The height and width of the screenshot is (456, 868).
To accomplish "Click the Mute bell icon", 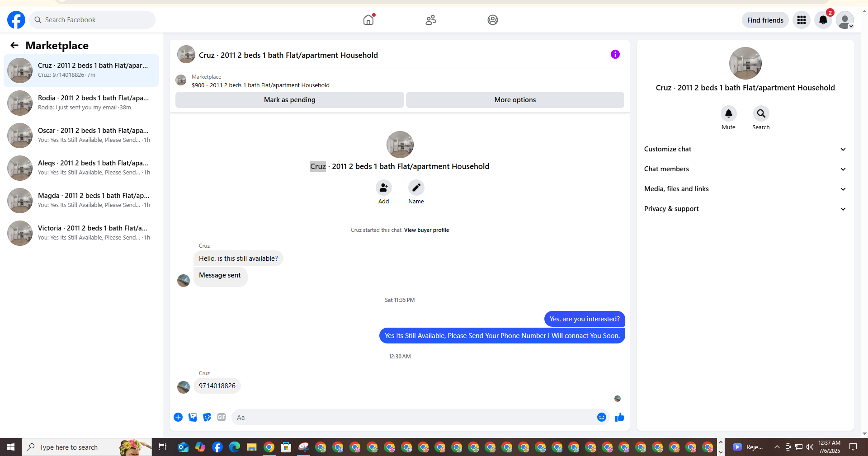I will coord(729,113).
